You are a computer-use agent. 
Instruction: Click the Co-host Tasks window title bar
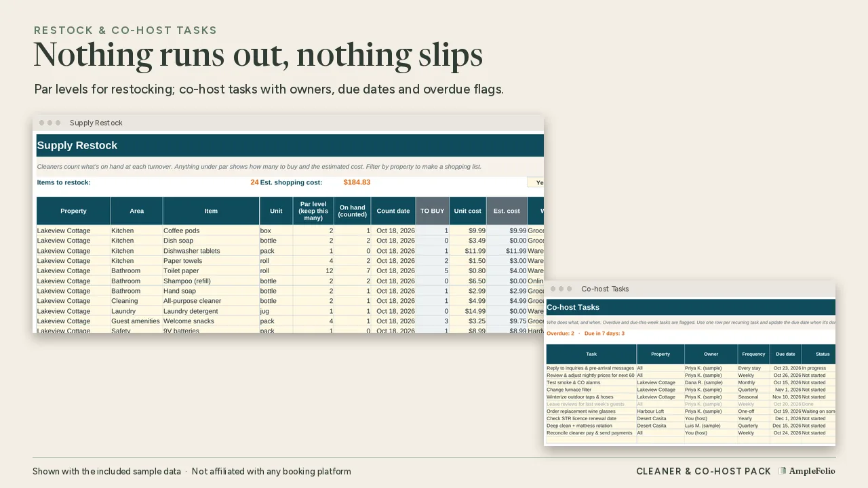tap(690, 289)
